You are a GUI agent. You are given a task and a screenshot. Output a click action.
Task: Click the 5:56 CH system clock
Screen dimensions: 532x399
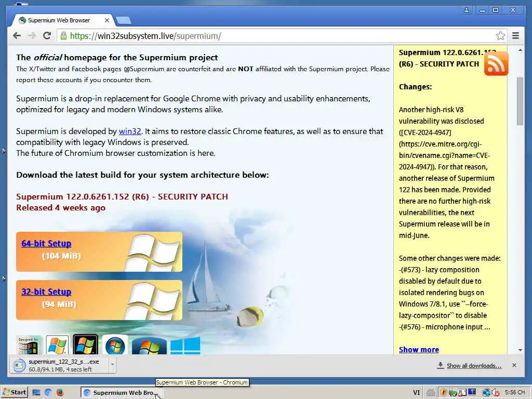[515, 392]
